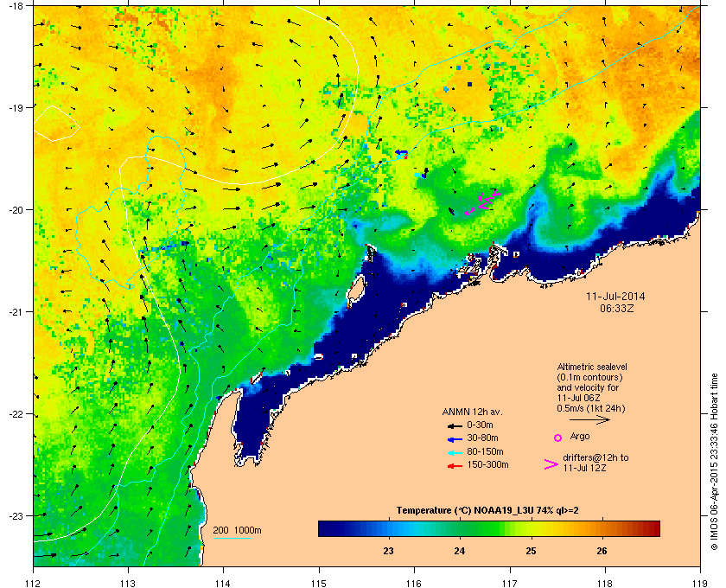The image size is (726, 588).
Task: Click the 200 1000m bathymetry label
Action: click(237, 531)
